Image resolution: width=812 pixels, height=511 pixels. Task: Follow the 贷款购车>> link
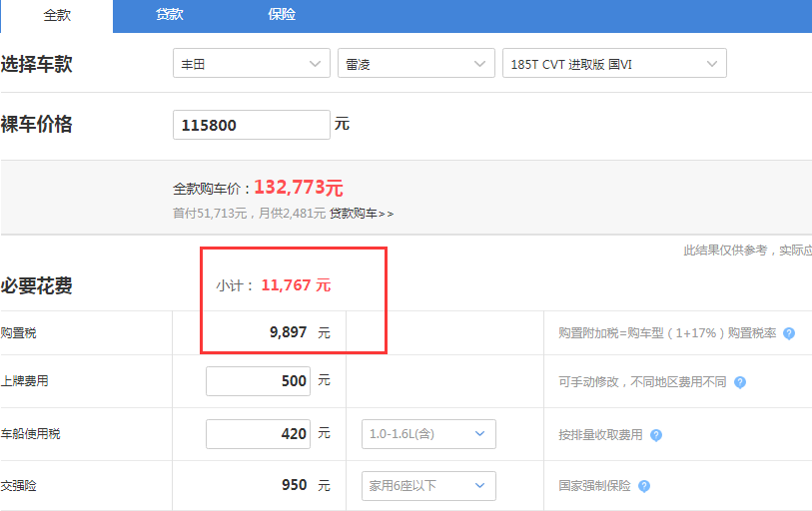[362, 214]
